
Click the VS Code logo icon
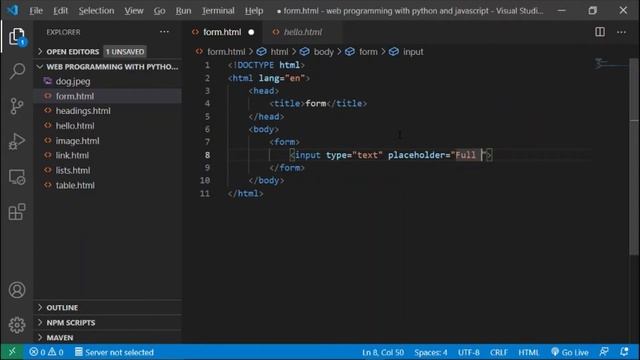[13, 10]
